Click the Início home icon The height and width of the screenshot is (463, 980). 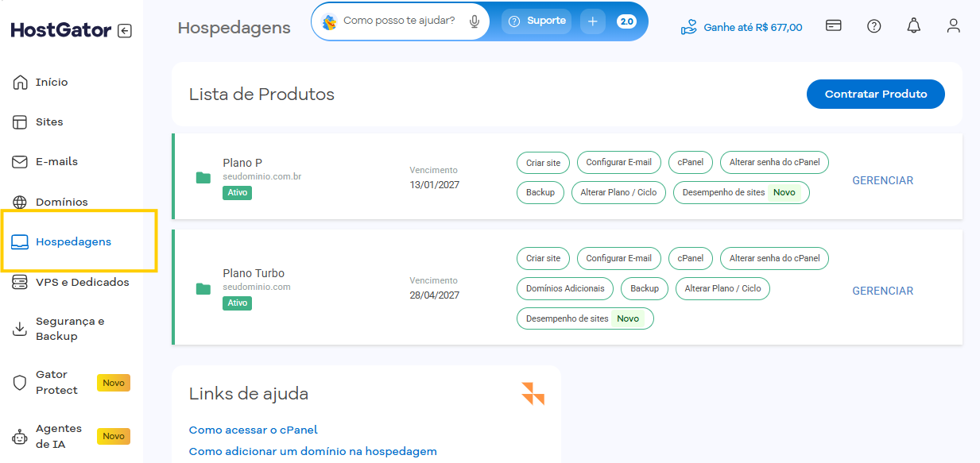coord(20,83)
